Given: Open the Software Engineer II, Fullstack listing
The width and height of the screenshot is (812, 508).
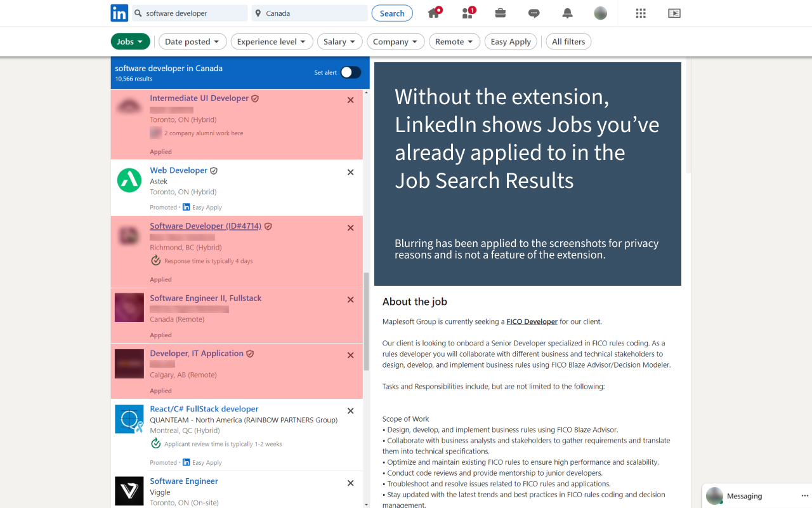Looking at the screenshot, I should [206, 298].
